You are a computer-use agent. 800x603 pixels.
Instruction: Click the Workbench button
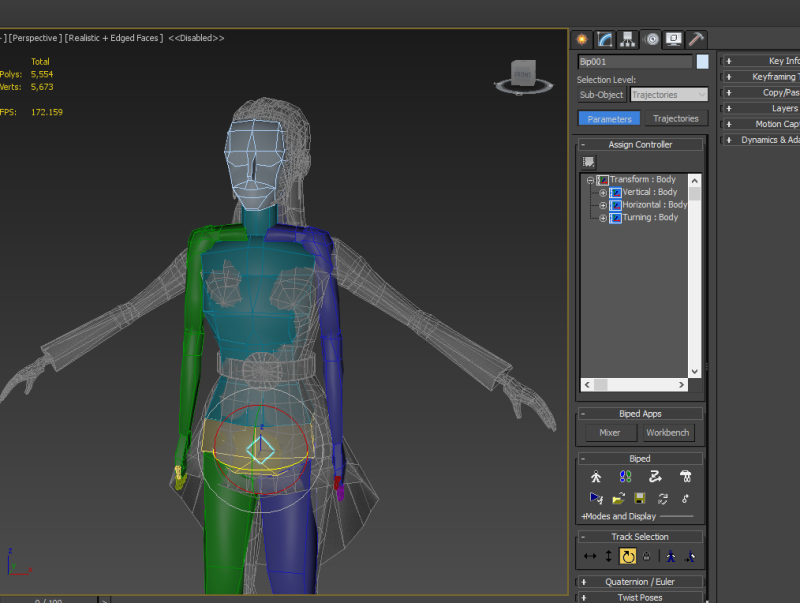pyautogui.click(x=667, y=433)
